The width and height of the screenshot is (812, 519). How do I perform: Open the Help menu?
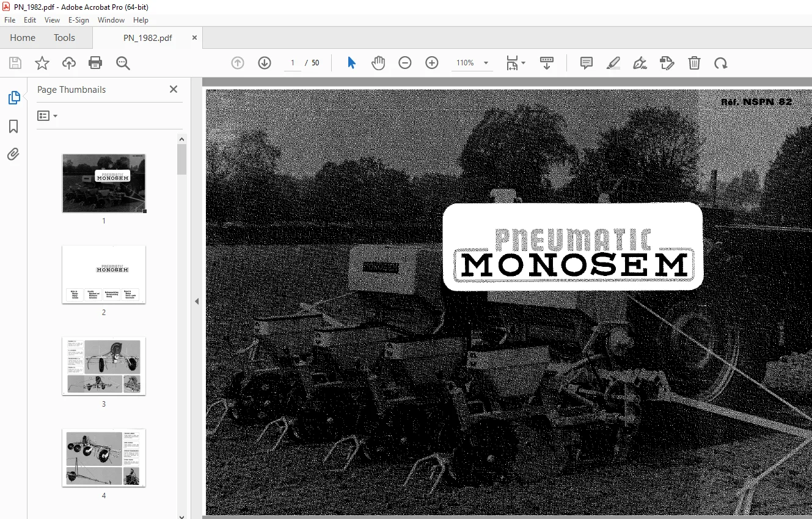point(141,20)
